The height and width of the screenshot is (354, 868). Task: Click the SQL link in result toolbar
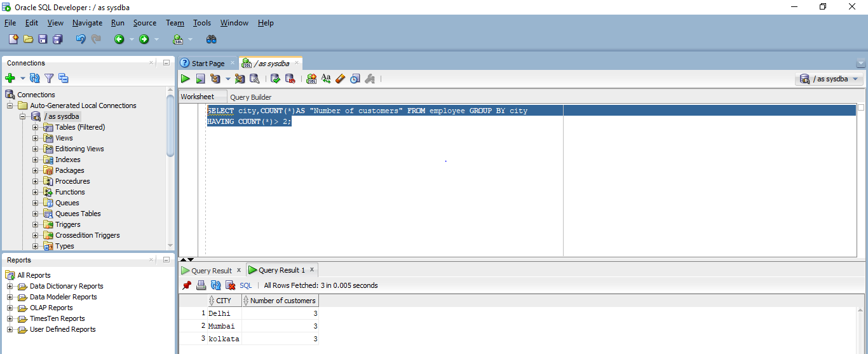click(246, 285)
